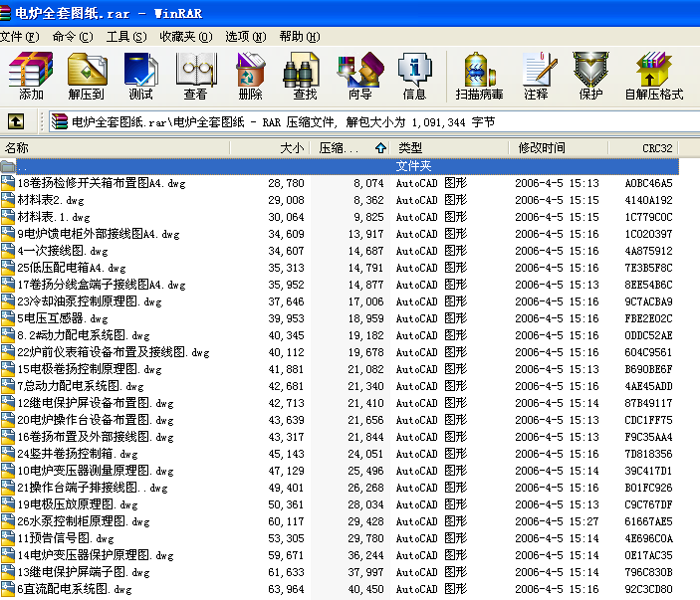Select file 9电炉馈电柜外部接线图A4.dwg
The image size is (700, 600).
(99, 234)
